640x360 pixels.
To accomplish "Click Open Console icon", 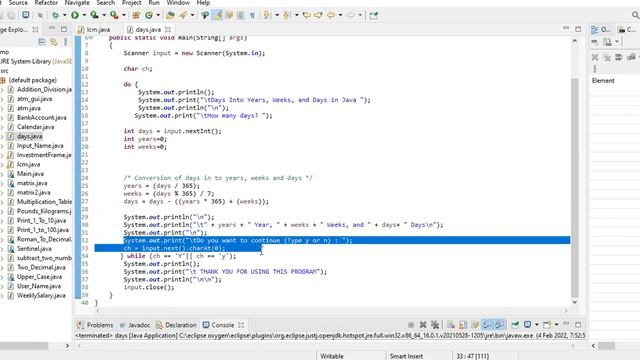I will pyautogui.click(x=547, y=324).
